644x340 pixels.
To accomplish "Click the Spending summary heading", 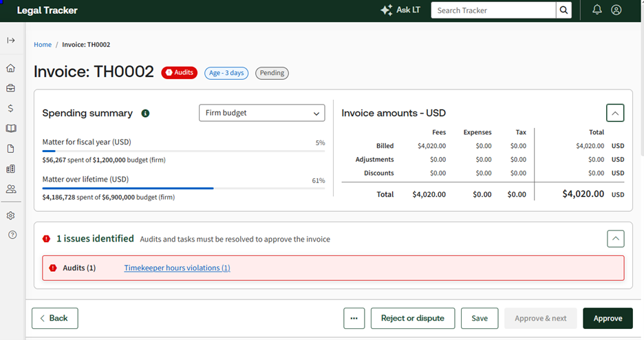I will pyautogui.click(x=87, y=114).
